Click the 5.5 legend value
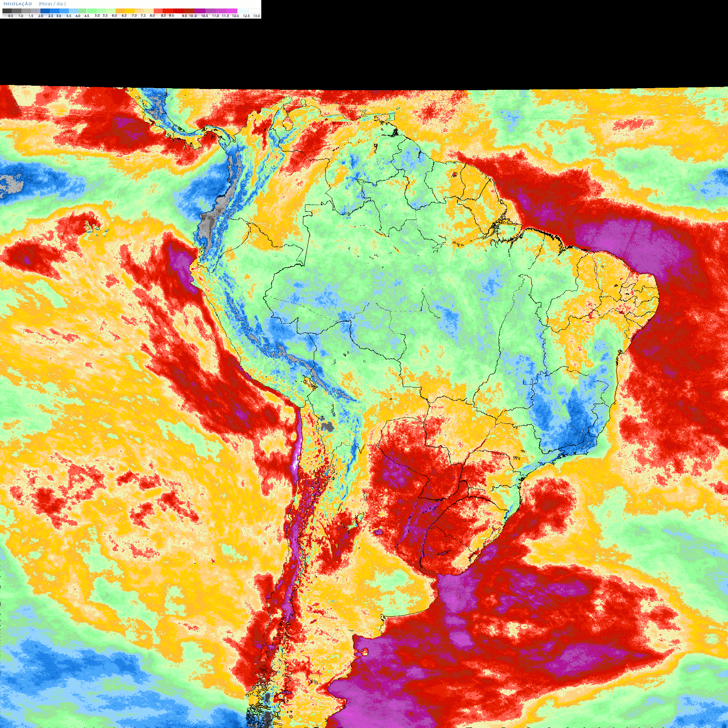This screenshot has width=728, height=728. click(105, 15)
